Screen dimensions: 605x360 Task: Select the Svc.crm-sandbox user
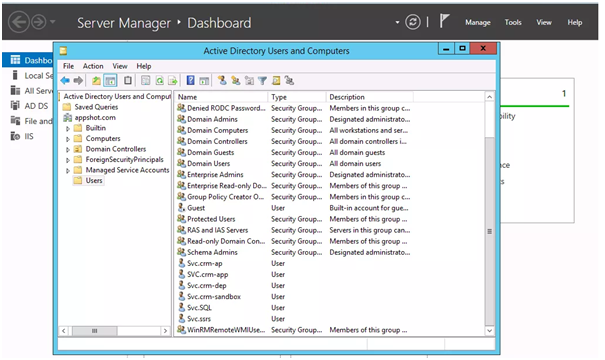[214, 297]
